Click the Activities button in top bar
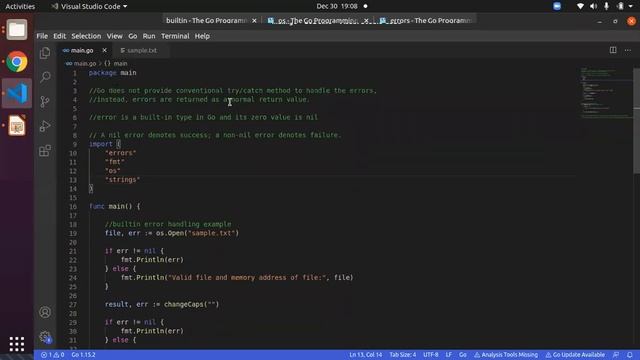This screenshot has width=640, height=360. coord(20,6)
